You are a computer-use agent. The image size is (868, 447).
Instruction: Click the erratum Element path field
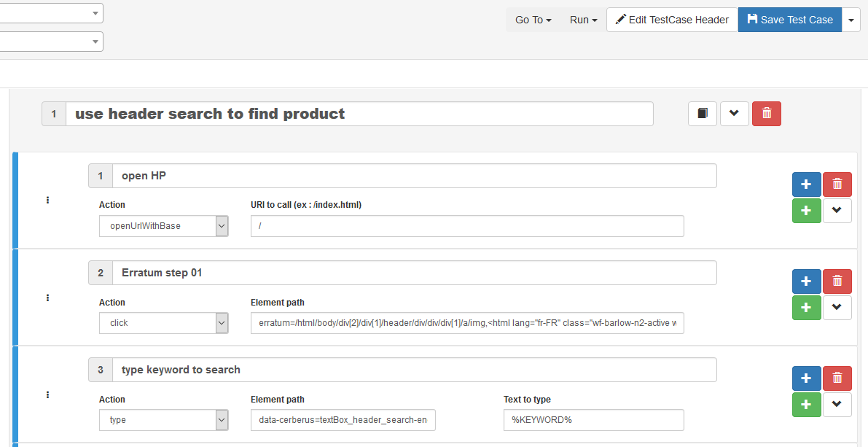tap(467, 323)
